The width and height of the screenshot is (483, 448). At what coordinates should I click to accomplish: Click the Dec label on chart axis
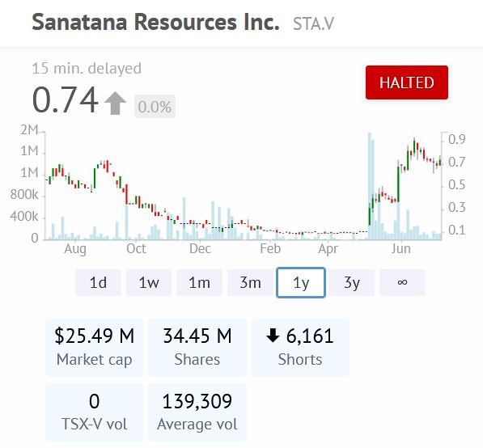(x=200, y=248)
